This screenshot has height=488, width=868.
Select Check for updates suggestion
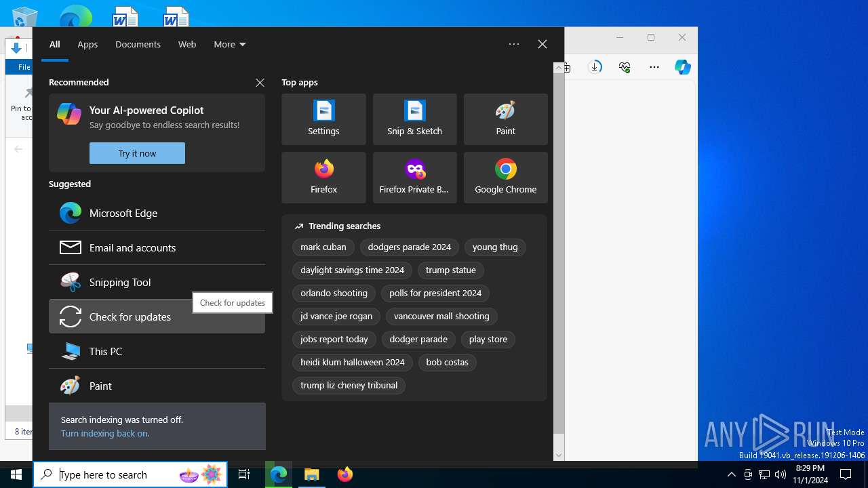point(157,317)
